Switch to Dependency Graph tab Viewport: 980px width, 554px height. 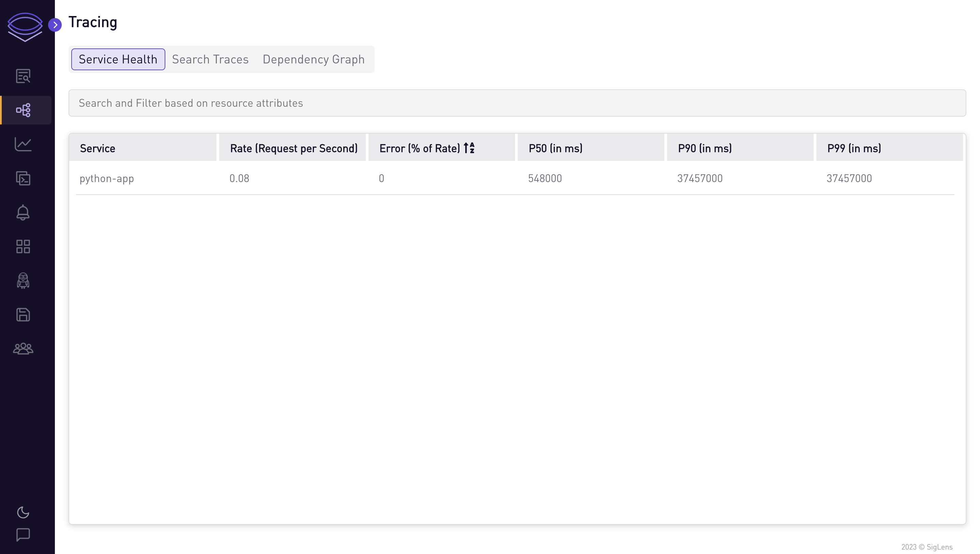click(314, 59)
